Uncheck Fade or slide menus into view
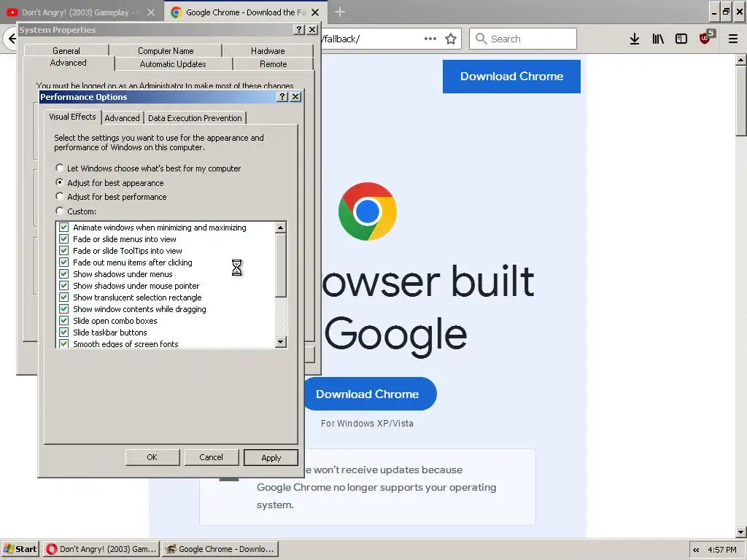 [64, 239]
